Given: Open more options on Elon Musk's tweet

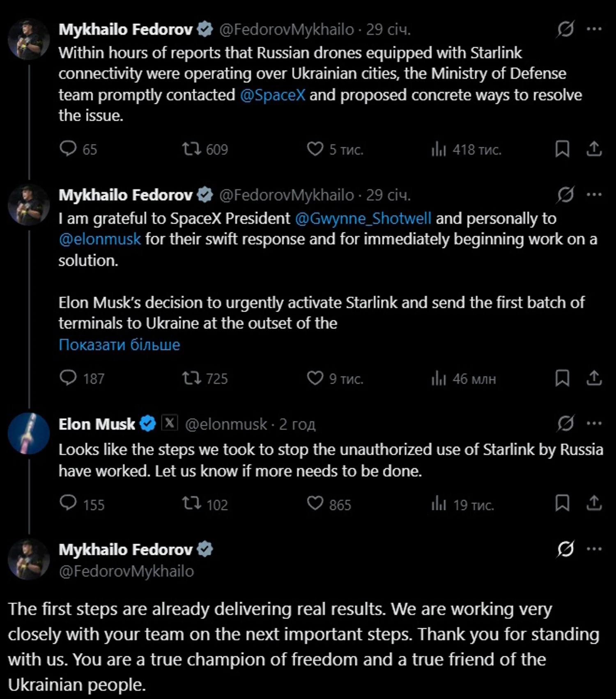Looking at the screenshot, I should click(594, 423).
